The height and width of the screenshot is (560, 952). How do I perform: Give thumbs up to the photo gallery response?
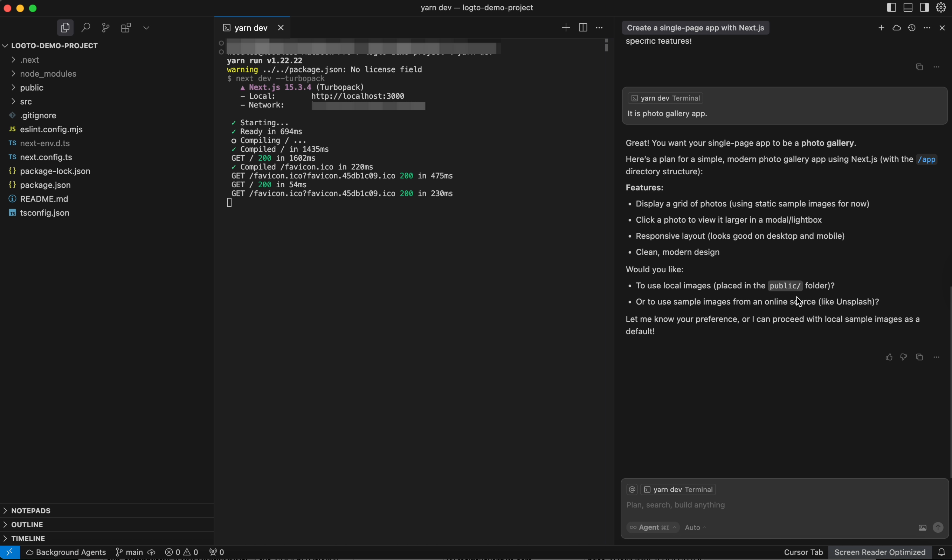[x=889, y=357]
